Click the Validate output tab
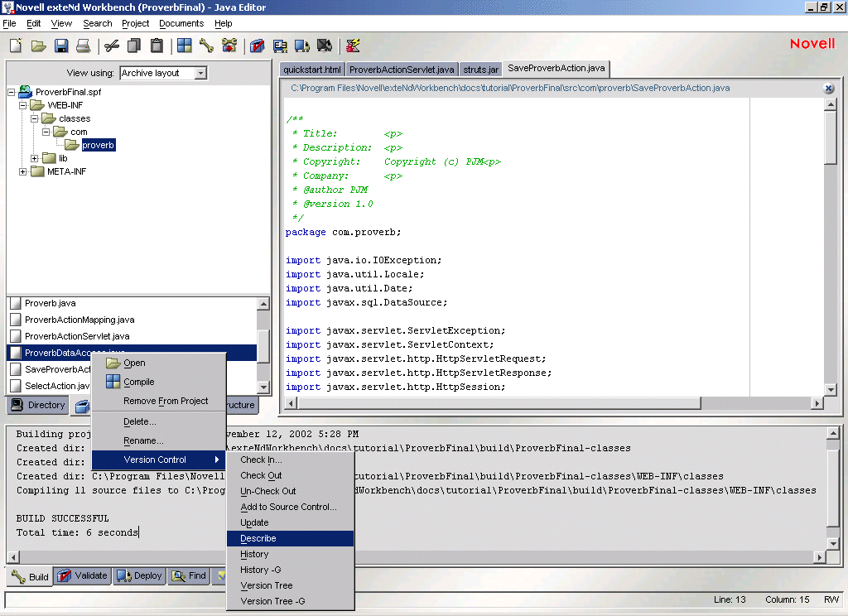Viewport: 848px width, 616px height. click(x=82, y=575)
